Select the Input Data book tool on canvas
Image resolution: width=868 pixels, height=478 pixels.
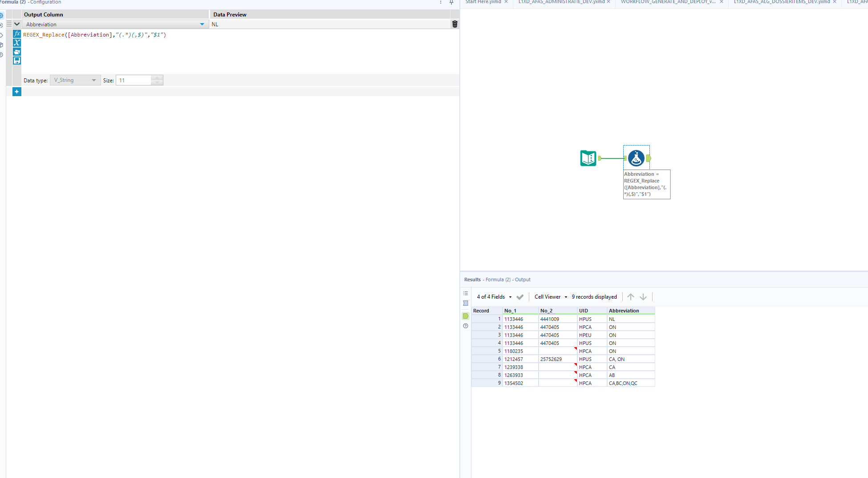click(x=588, y=158)
